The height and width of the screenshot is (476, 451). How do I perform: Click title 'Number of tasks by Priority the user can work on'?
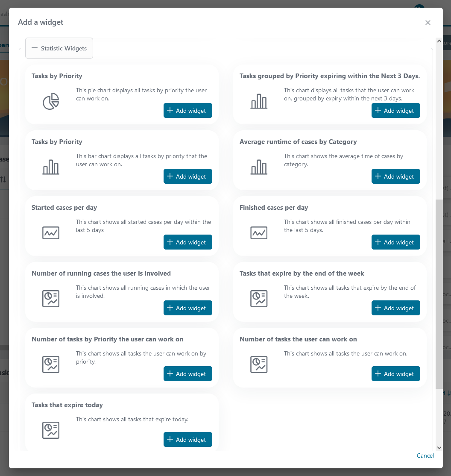coord(108,339)
